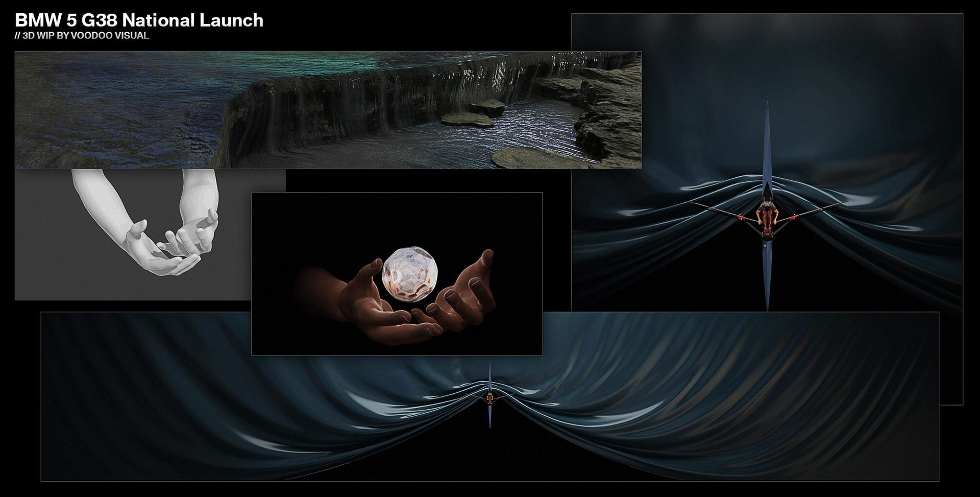Click the '// 3D WIP BY VOODOO VISUAL' subtitle

click(x=82, y=35)
